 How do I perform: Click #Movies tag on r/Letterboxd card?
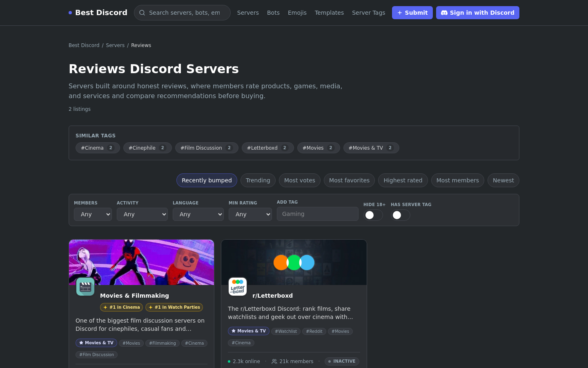pyautogui.click(x=340, y=331)
